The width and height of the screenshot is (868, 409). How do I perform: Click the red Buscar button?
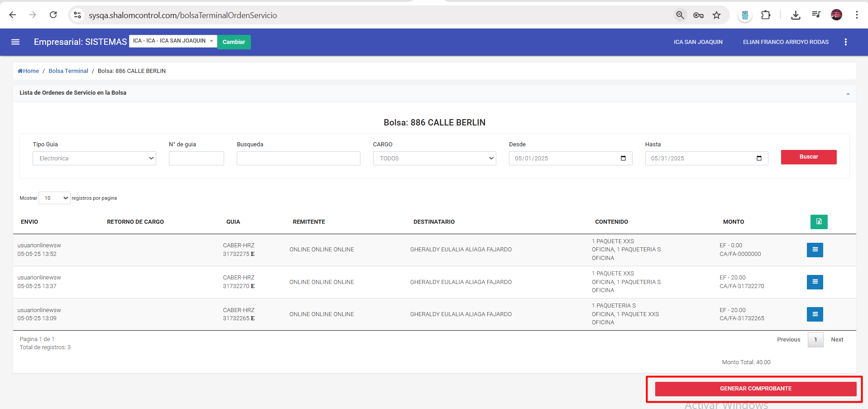point(808,157)
